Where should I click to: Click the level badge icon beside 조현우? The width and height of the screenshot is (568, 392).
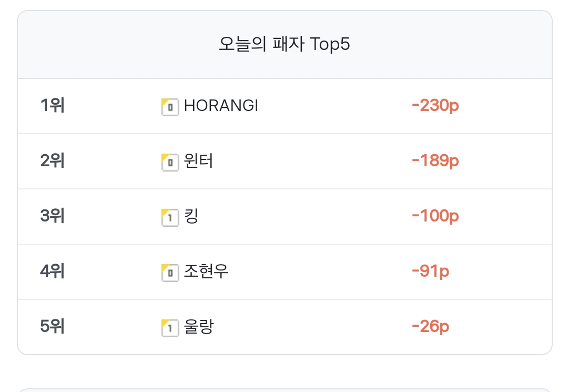point(170,273)
